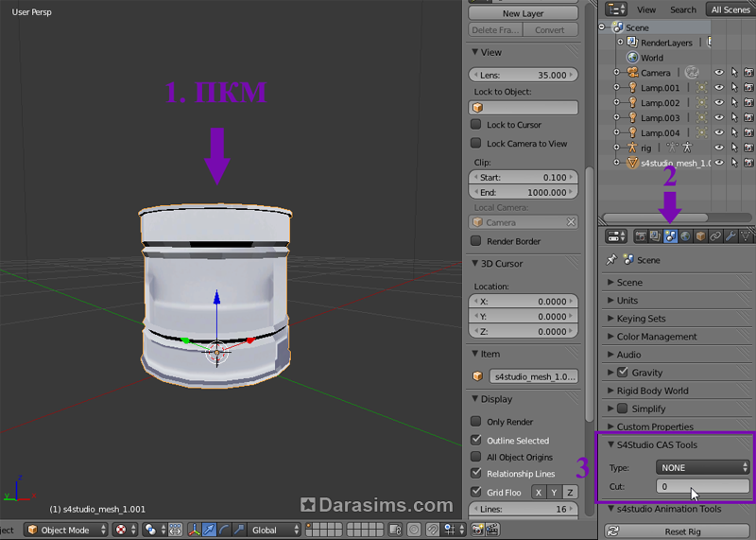Open the Search menu in outliner
756x540 pixels.
682,9
